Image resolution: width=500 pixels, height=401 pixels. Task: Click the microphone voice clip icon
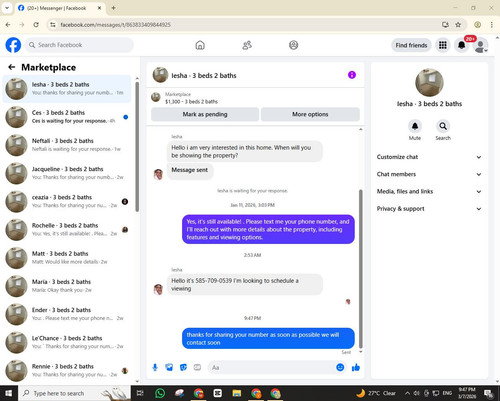(155, 367)
